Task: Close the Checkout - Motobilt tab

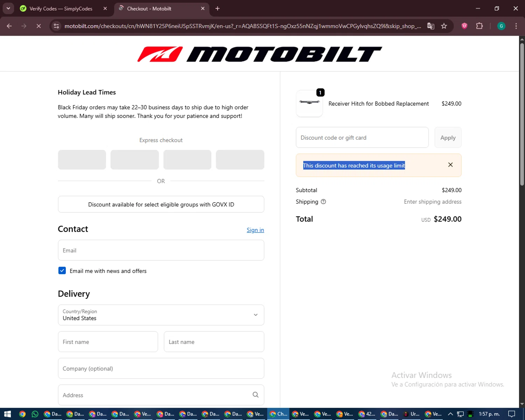Action: click(x=203, y=8)
